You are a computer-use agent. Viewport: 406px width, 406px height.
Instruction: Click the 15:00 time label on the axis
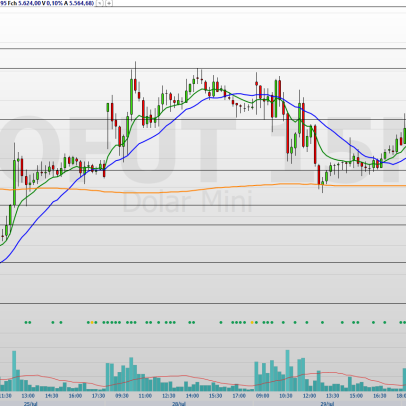tap(356, 396)
